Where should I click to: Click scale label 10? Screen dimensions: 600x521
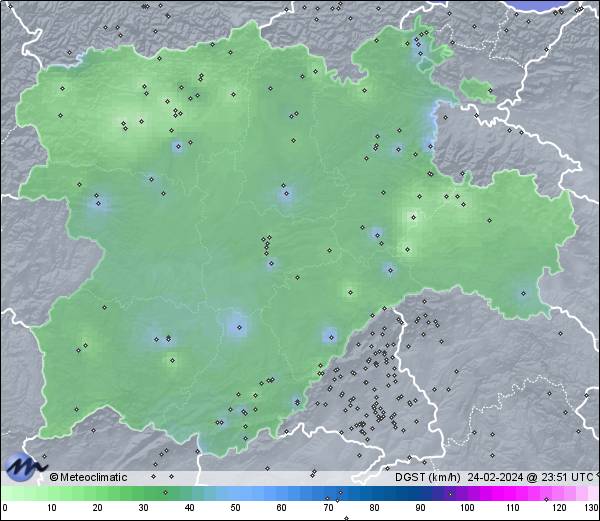[x=51, y=508]
